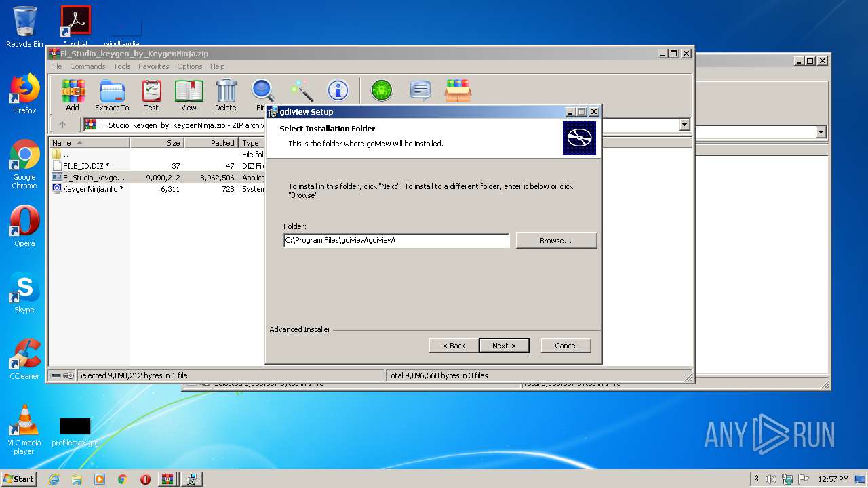Select the parent folder '..' row
868x488 pixels.
click(157, 155)
